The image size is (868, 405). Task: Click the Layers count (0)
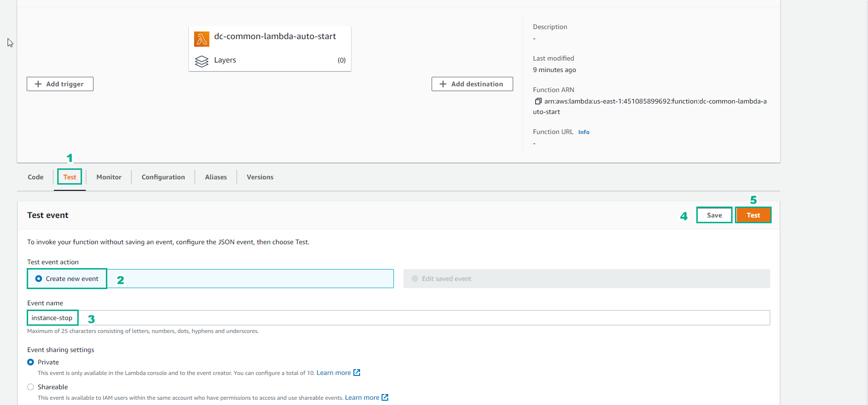pos(341,60)
